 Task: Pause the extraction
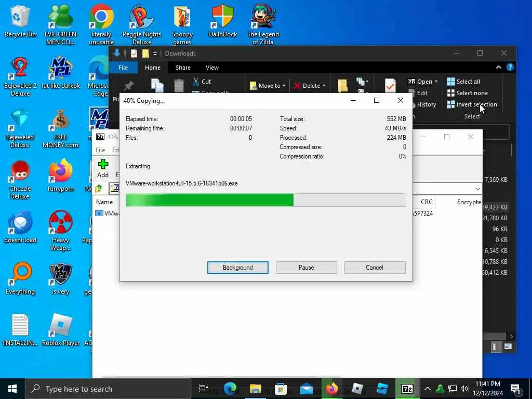[306, 268]
